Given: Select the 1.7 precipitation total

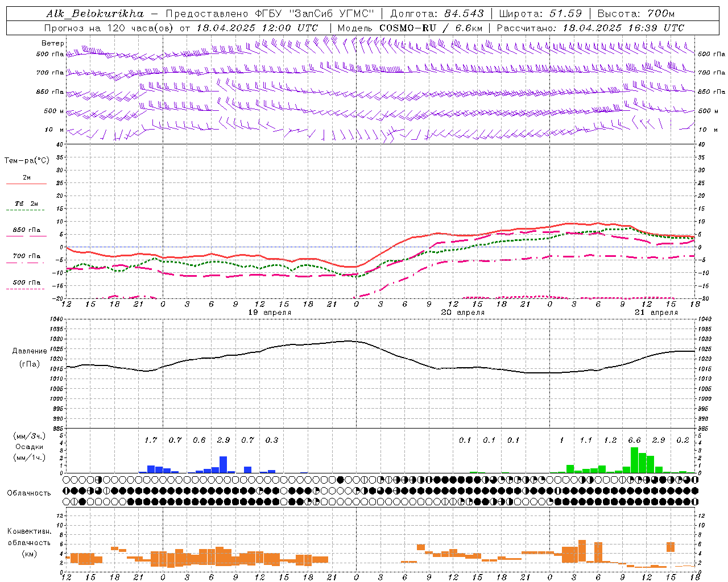Looking at the screenshot, I should coord(151,440).
